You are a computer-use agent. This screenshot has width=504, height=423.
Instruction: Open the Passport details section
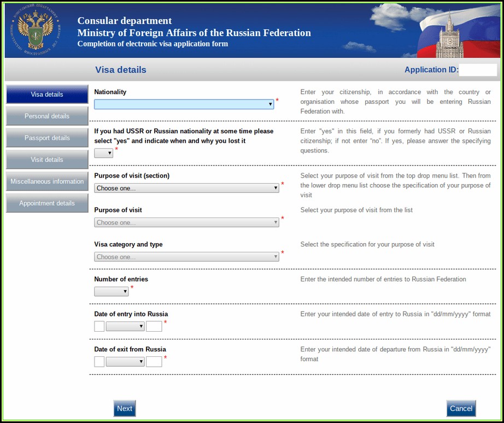point(47,138)
